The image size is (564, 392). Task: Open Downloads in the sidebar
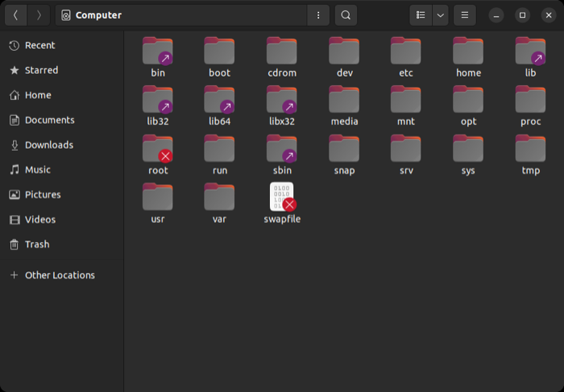click(62, 145)
